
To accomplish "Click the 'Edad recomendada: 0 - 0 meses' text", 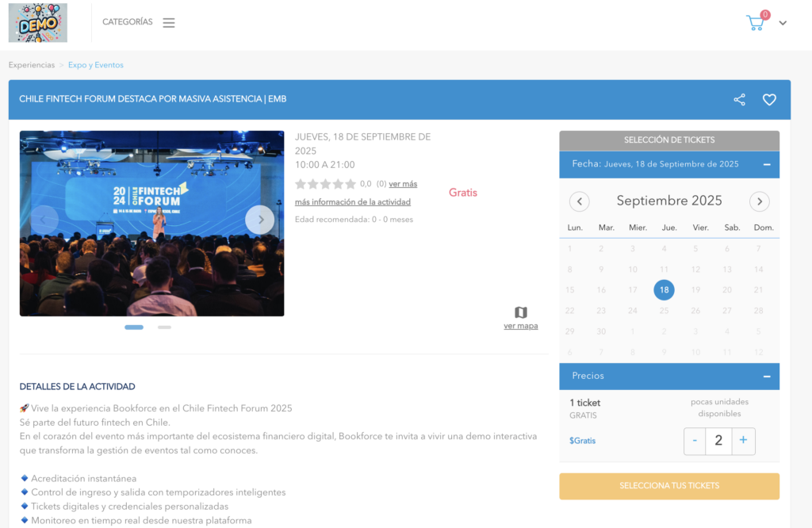I will [354, 220].
